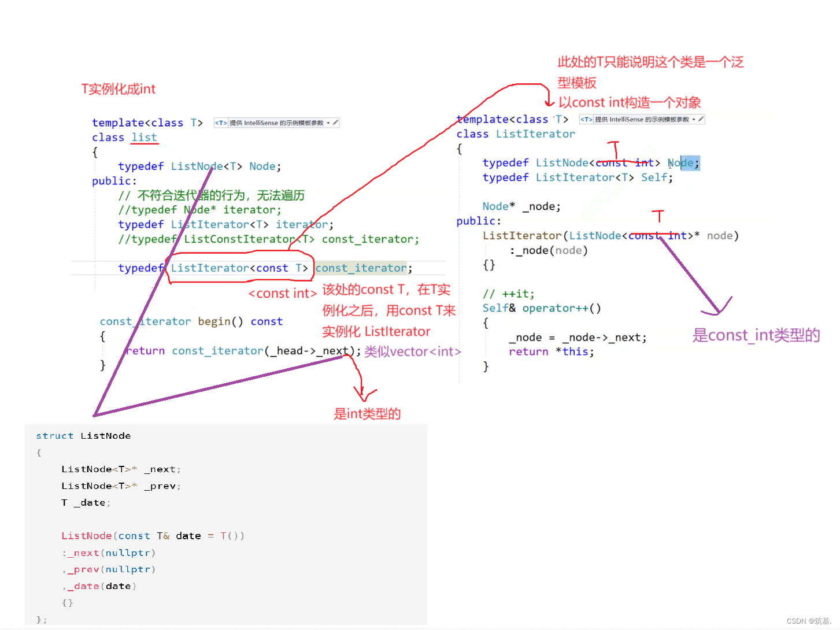Open the IntelliSense template dropdown above class ListIterator
This screenshot has width=840, height=630.
pos(694,120)
